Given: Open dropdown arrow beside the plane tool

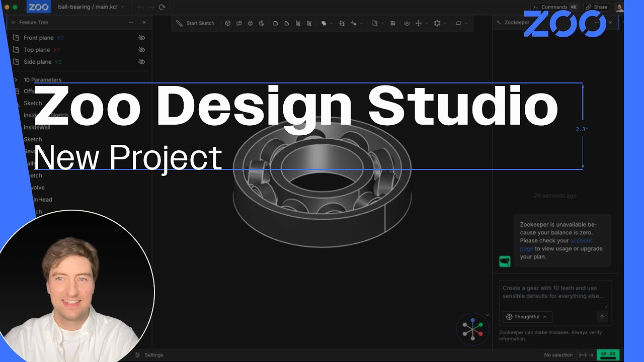Looking at the screenshot, I should coord(466,23).
